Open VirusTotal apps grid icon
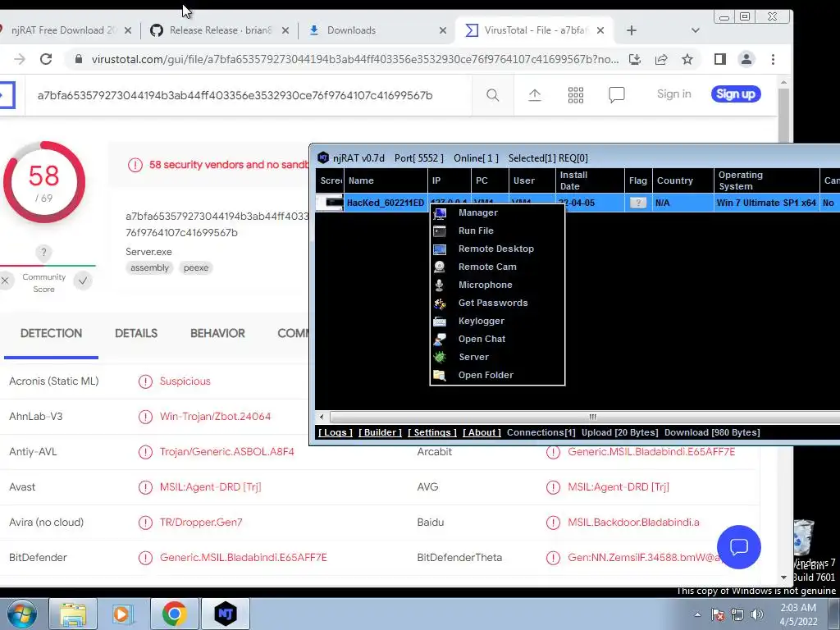Screen dimensions: 840x630 pos(576,95)
